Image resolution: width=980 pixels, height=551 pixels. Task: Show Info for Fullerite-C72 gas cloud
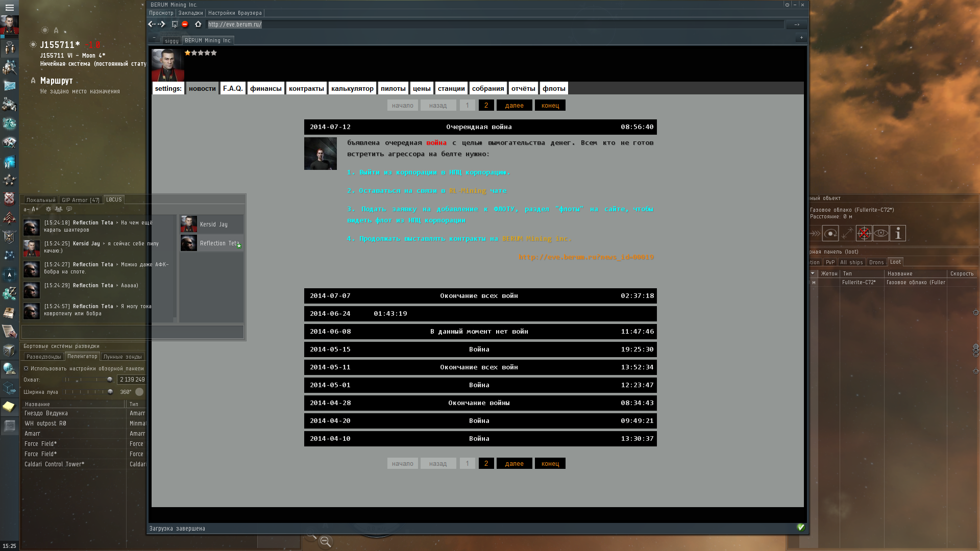point(898,234)
